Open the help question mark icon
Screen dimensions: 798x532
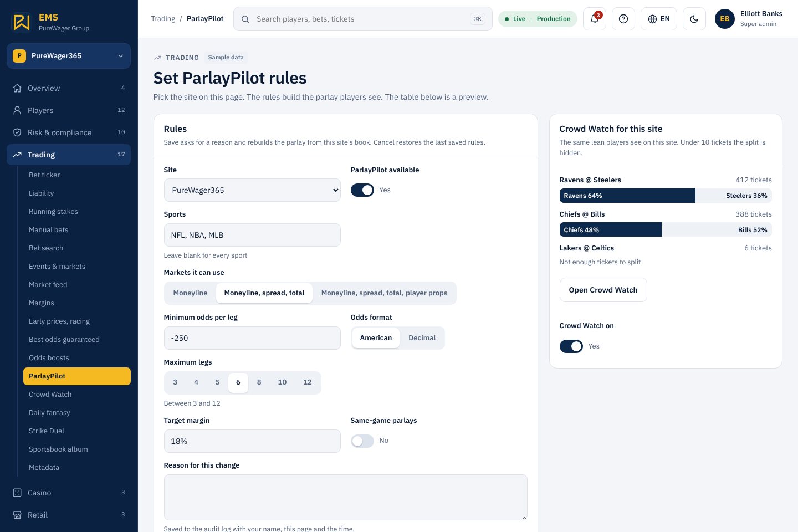(x=623, y=19)
